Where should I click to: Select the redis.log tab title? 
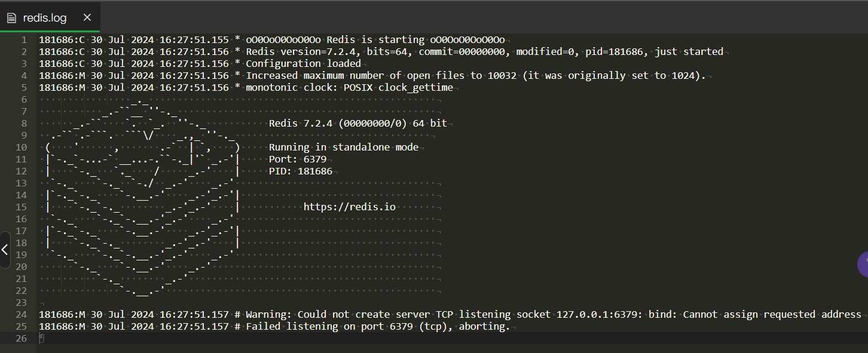coord(45,18)
